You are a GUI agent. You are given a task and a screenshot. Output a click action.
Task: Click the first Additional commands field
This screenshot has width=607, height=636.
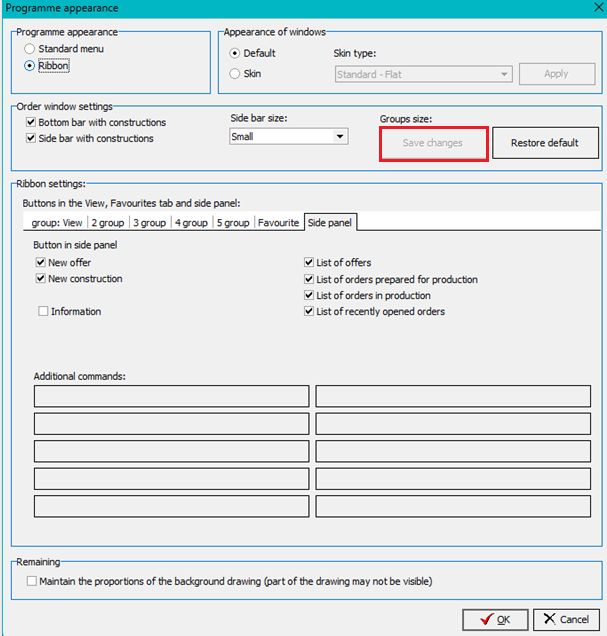(x=171, y=397)
